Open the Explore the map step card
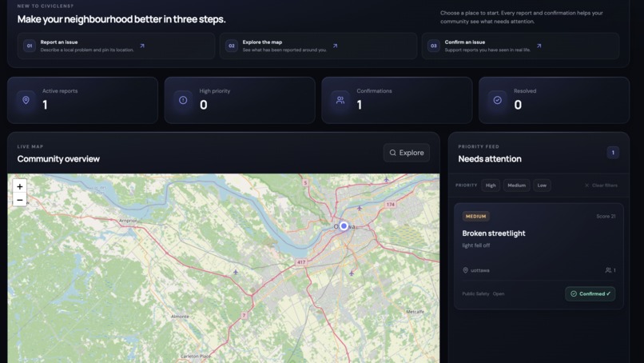This screenshot has height=363, width=644. (x=318, y=46)
